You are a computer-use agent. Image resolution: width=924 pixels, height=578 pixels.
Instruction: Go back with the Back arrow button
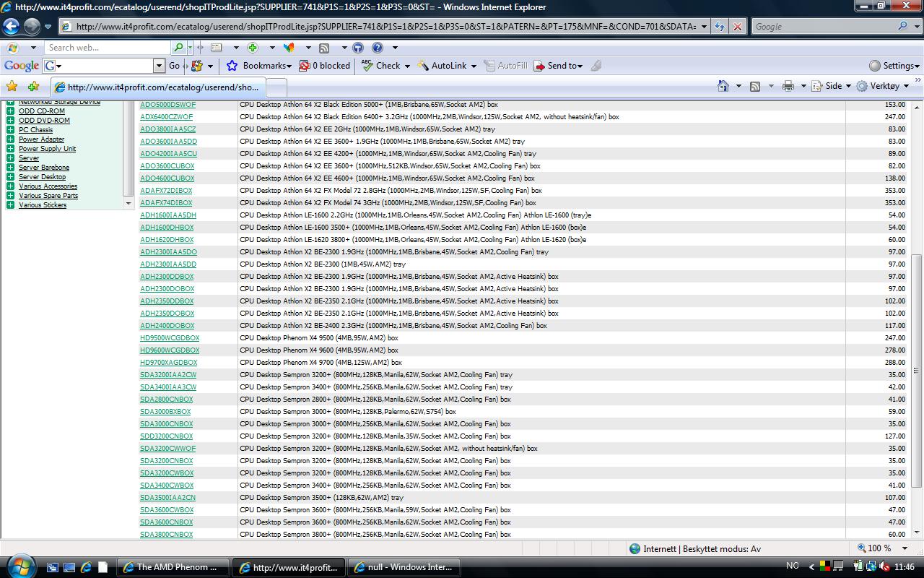[x=11, y=27]
